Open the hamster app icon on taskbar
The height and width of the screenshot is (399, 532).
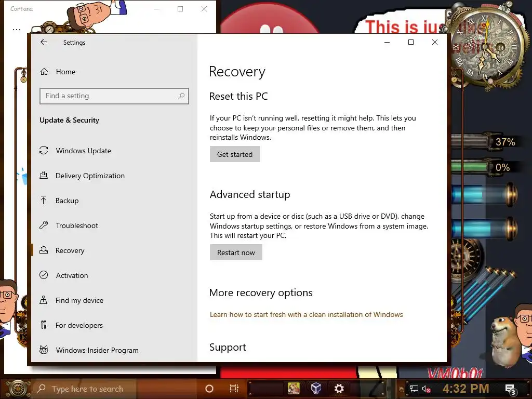tap(294, 389)
